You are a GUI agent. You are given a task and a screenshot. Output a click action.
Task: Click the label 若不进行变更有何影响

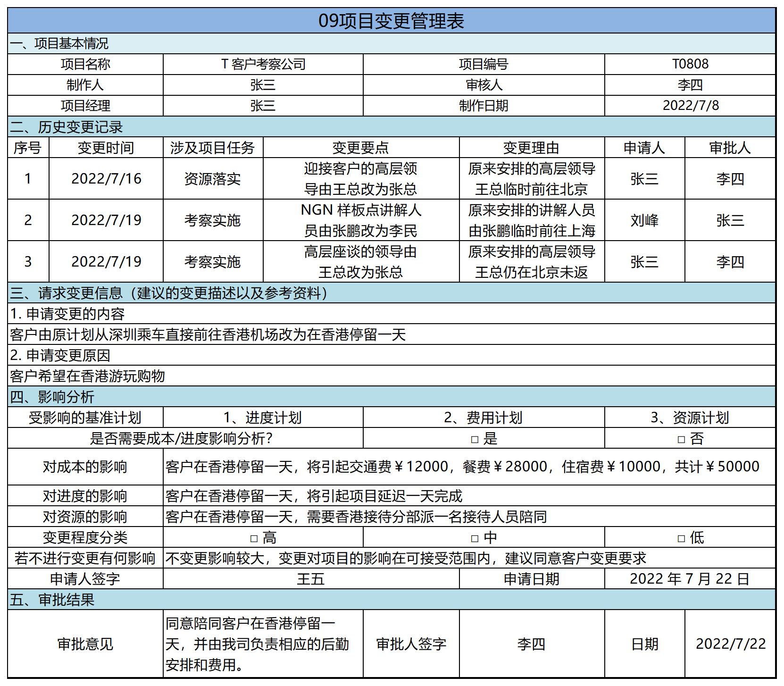[x=85, y=558]
